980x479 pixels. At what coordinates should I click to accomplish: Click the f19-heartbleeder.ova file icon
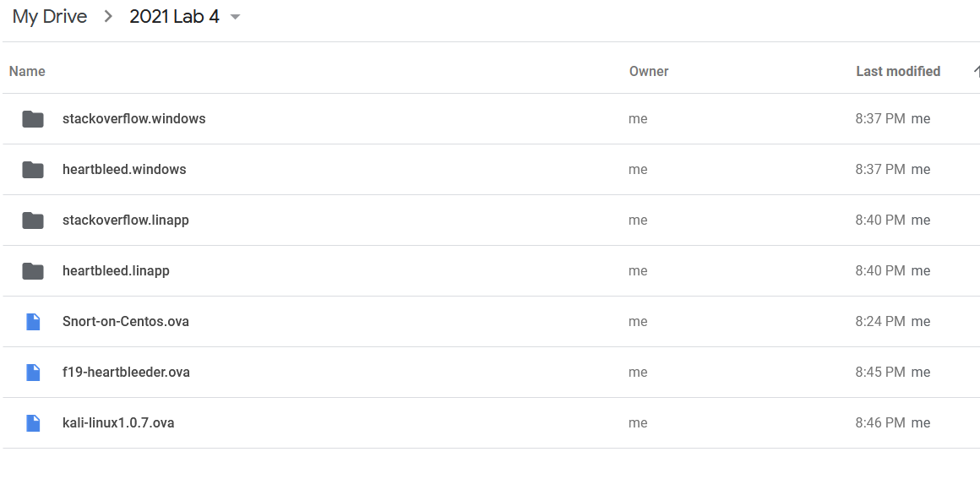(33, 373)
